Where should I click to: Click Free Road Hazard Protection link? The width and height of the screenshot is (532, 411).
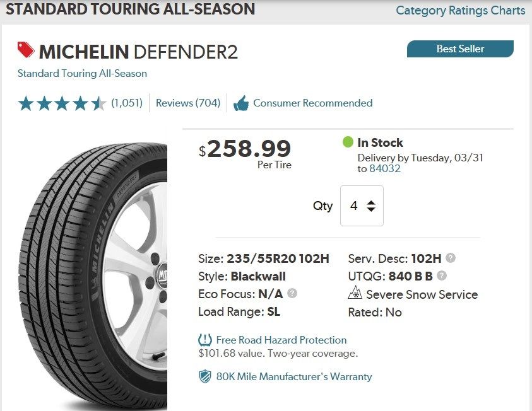tap(281, 340)
